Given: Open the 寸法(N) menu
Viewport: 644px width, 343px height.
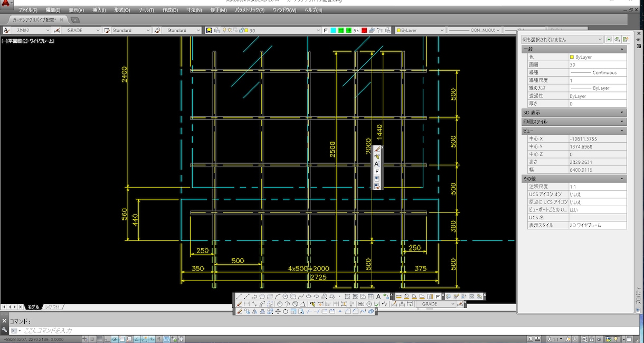Looking at the screenshot, I should 194,10.
